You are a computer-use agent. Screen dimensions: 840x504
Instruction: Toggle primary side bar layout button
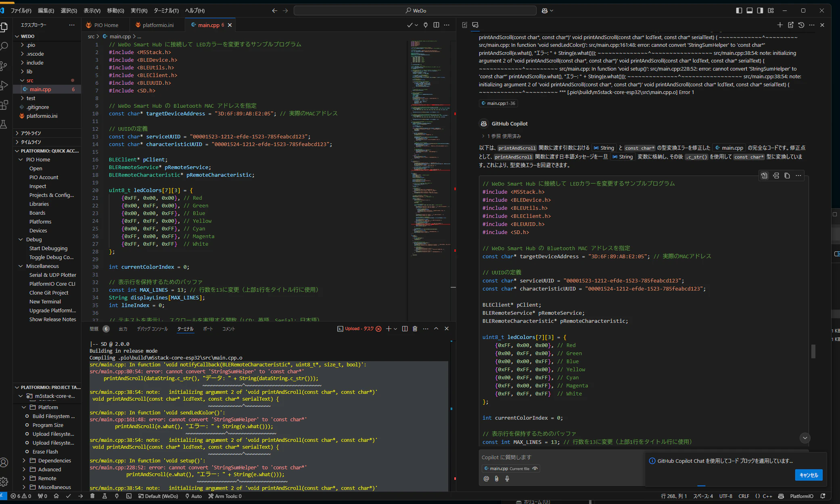tap(739, 10)
